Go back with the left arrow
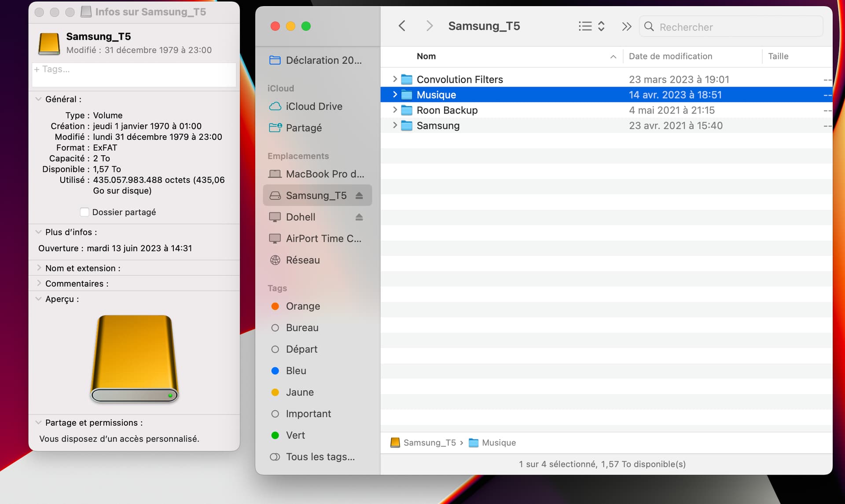The width and height of the screenshot is (845, 504). 401,26
